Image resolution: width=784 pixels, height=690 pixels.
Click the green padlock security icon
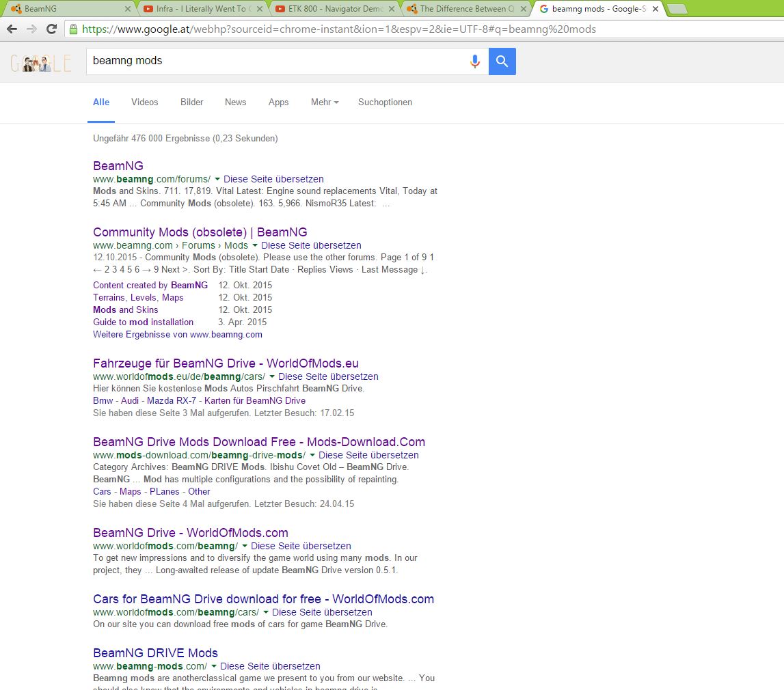(x=74, y=29)
